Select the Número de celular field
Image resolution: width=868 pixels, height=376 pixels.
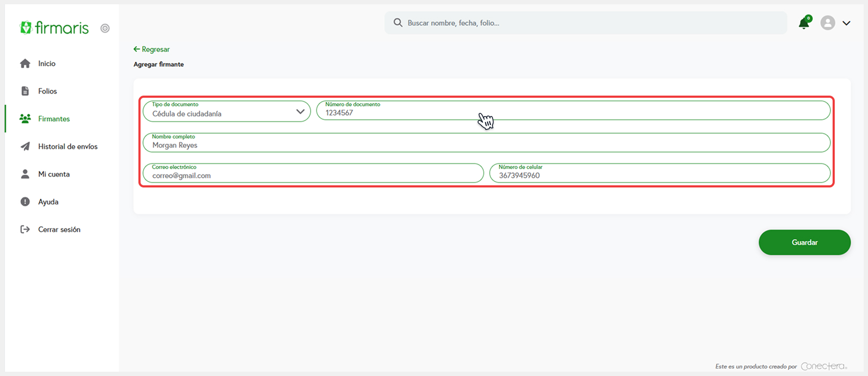pyautogui.click(x=659, y=174)
